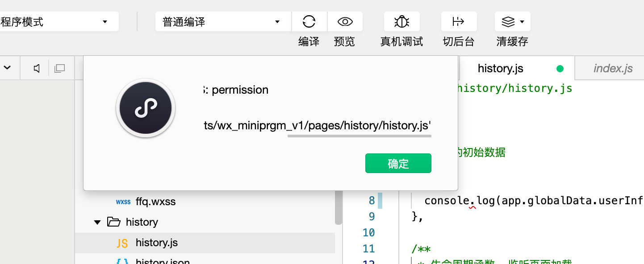Click the 真机调试 label text
Viewport: 644px width, 264px height.
point(401,42)
